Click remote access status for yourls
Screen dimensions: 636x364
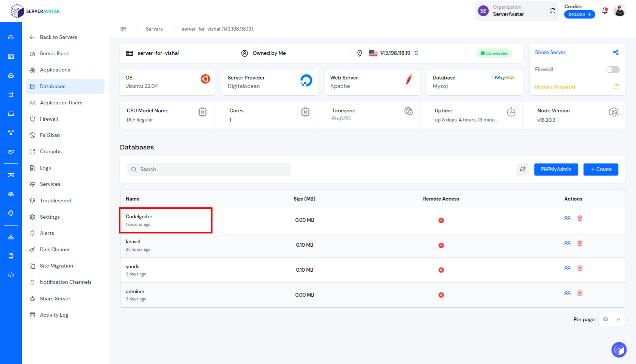click(441, 270)
